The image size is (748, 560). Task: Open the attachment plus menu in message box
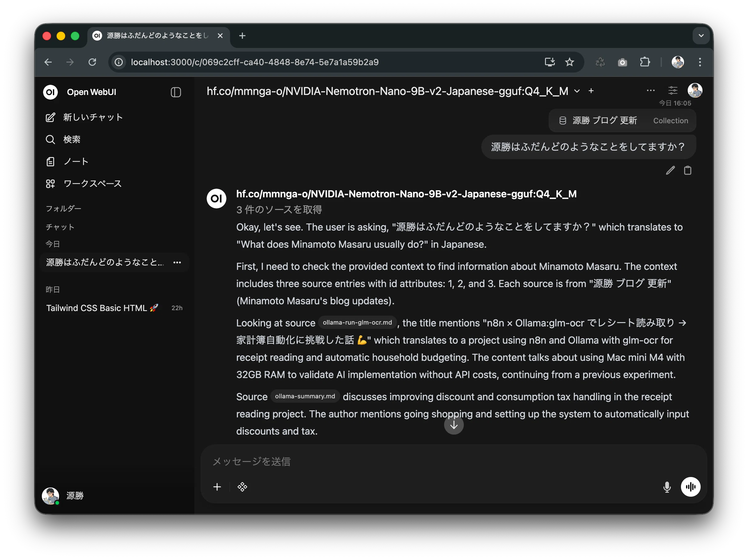pyautogui.click(x=217, y=487)
